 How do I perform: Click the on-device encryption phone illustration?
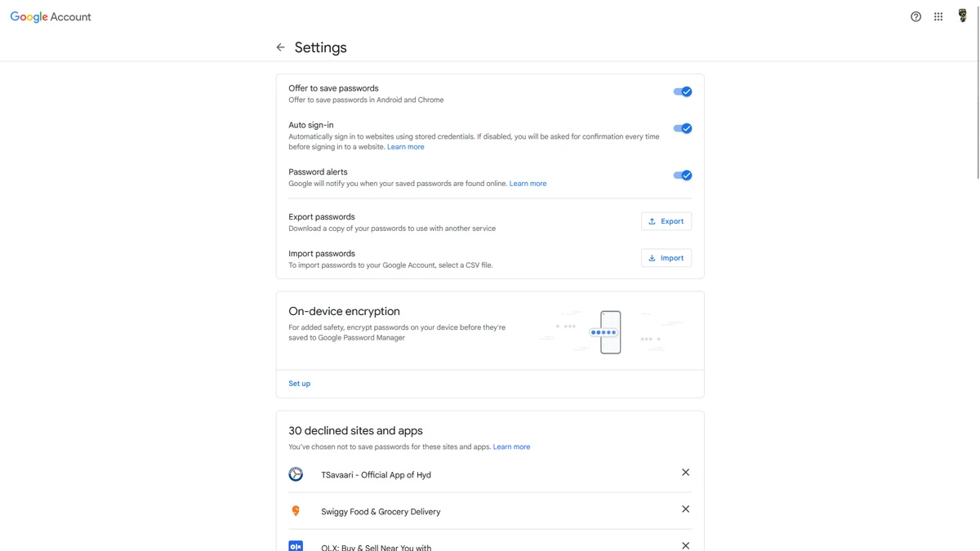610,332
